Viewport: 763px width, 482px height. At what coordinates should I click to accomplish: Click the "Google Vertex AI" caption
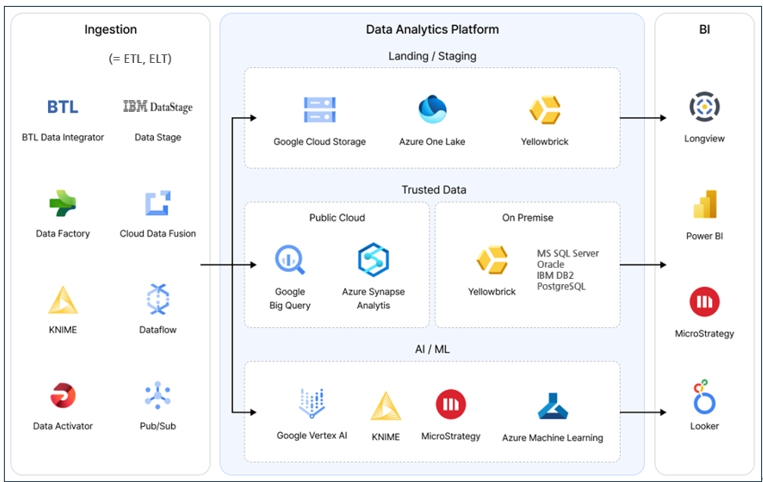coord(312,436)
